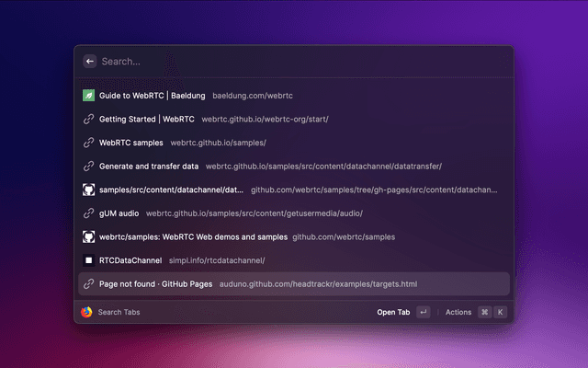Image resolution: width=588 pixels, height=368 pixels.
Task: Click the link icon beside Getting Started | WebRTC
Action: [89, 119]
